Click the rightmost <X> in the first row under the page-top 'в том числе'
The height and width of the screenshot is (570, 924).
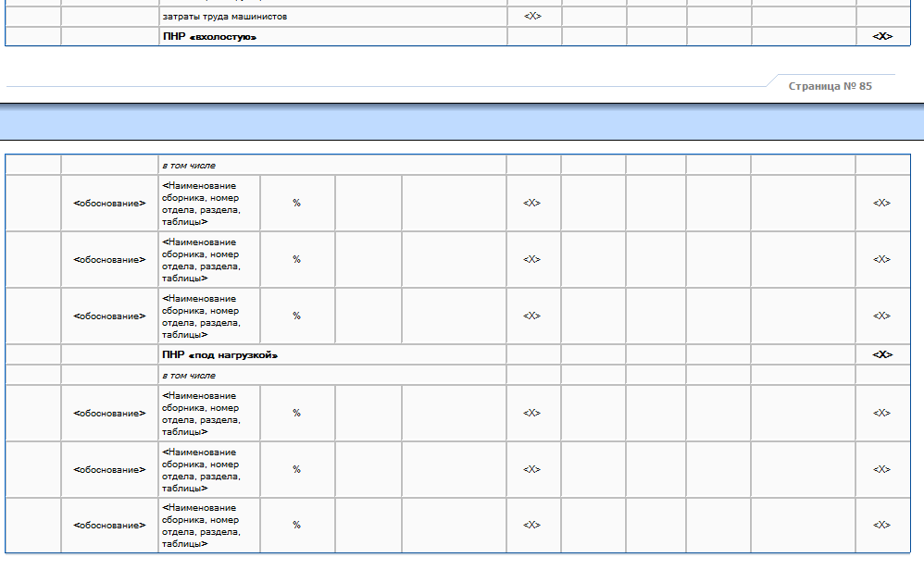[881, 203]
